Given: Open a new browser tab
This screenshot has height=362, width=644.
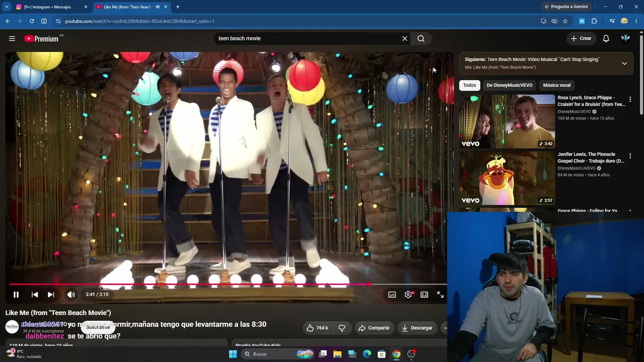Looking at the screenshot, I should point(178,7).
